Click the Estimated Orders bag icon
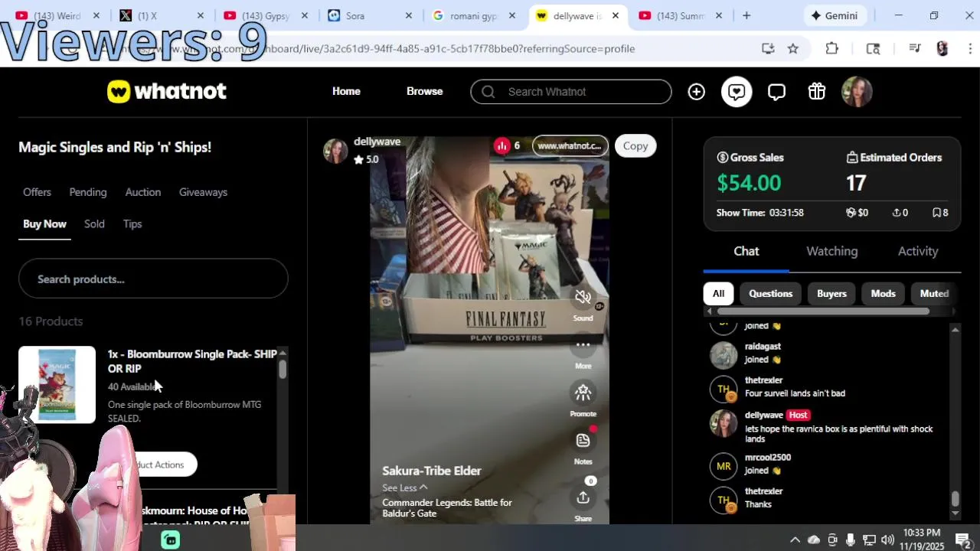 852,158
